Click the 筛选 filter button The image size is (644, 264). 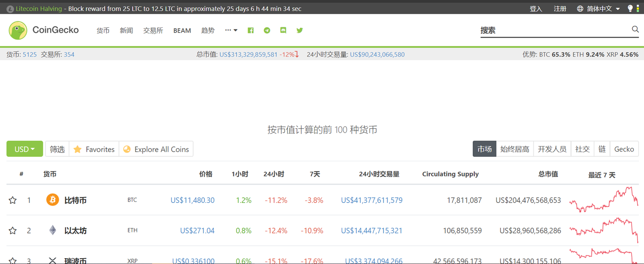pos(57,149)
